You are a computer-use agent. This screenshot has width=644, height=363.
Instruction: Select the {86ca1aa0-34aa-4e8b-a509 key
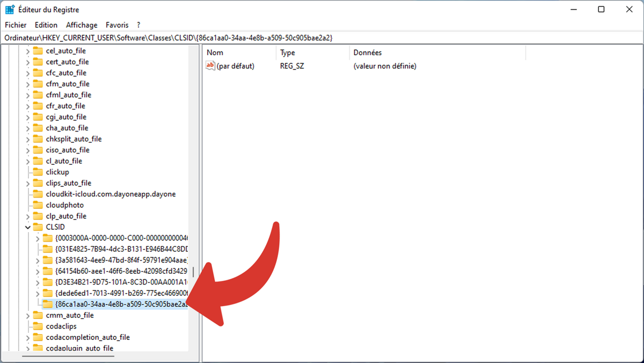121,304
